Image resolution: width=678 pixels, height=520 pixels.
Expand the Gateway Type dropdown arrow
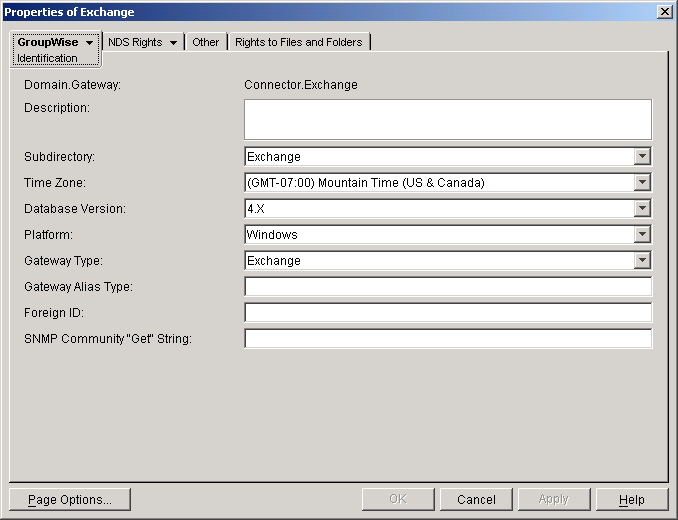coord(643,261)
